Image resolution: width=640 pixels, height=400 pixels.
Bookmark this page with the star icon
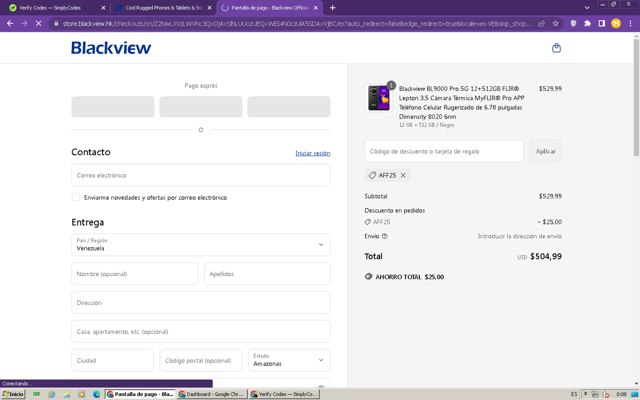click(556, 24)
